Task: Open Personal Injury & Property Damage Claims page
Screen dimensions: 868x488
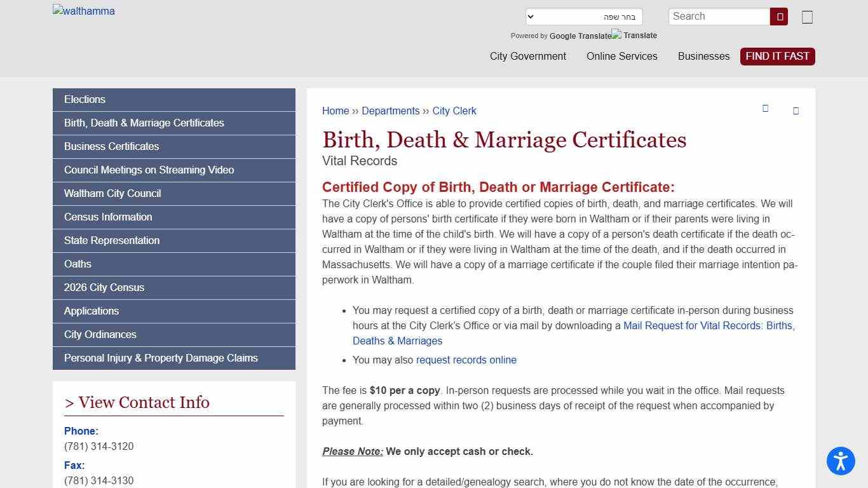Action: [x=173, y=358]
